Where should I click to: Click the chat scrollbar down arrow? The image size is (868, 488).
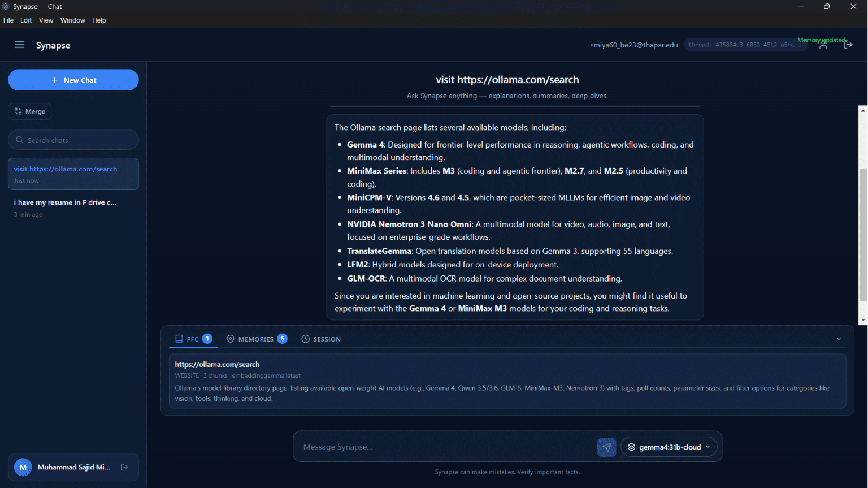[863, 320]
